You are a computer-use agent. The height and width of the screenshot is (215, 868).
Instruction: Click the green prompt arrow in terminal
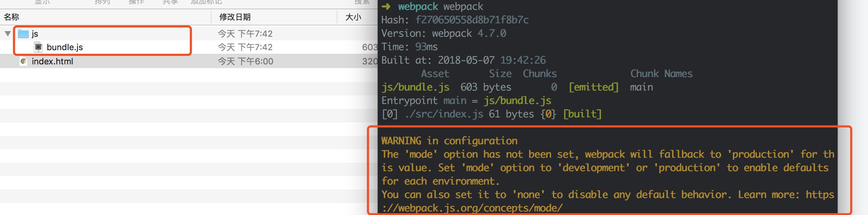pyautogui.click(x=386, y=6)
